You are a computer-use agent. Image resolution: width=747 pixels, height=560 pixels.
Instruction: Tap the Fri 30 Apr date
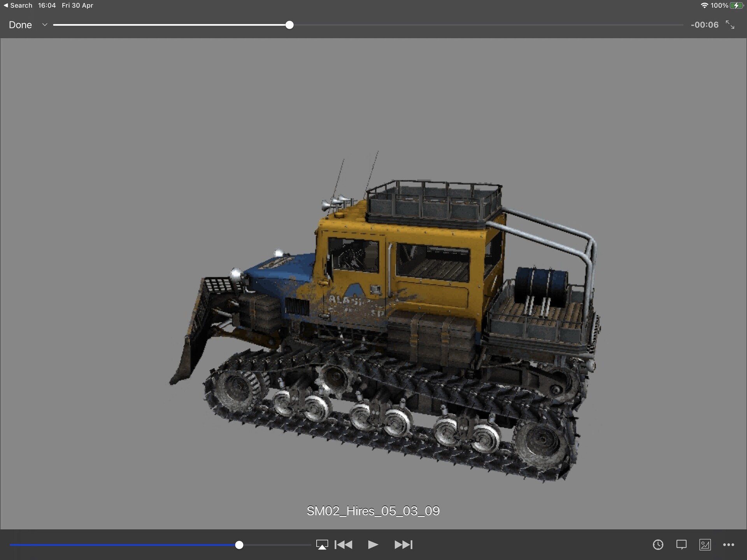pos(77,5)
